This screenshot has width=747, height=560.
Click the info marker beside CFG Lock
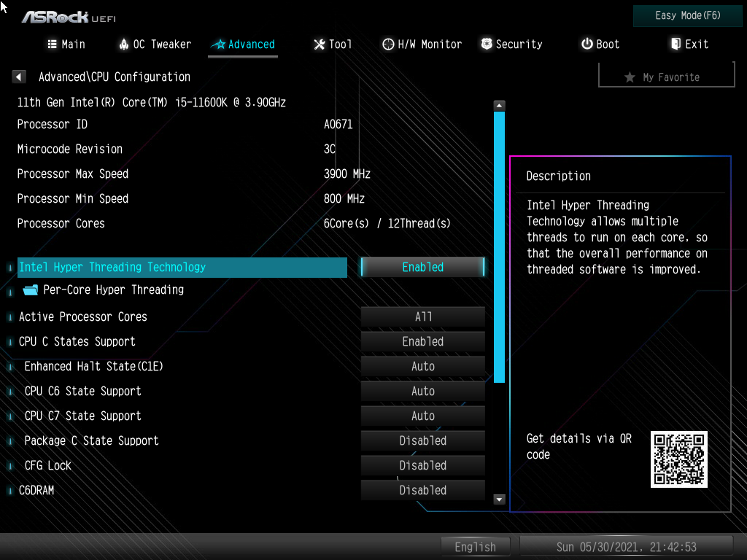point(10,466)
